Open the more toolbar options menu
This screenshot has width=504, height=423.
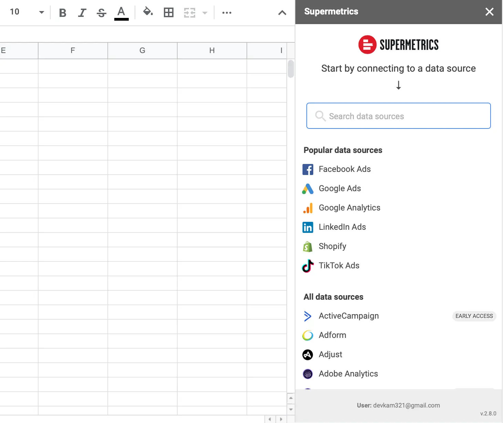[x=227, y=13]
